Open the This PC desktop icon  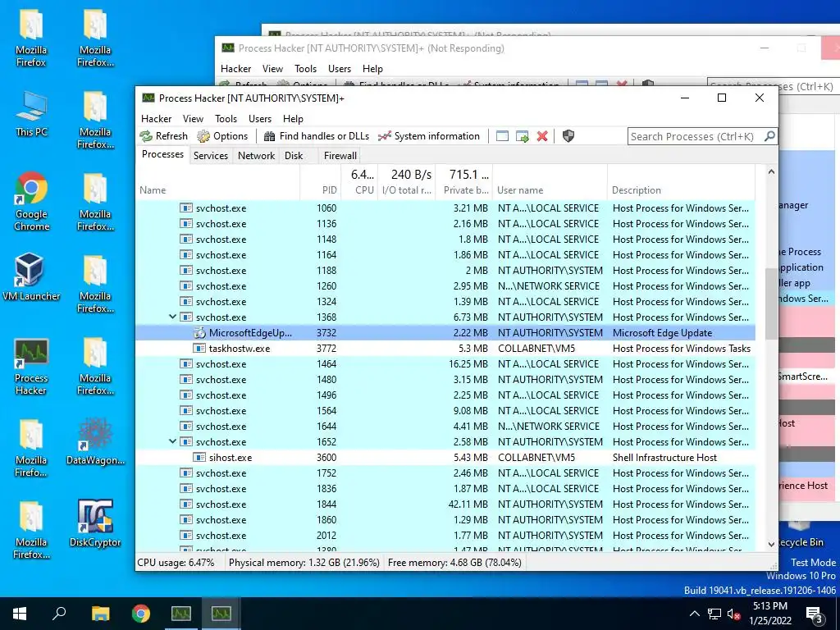click(31, 113)
